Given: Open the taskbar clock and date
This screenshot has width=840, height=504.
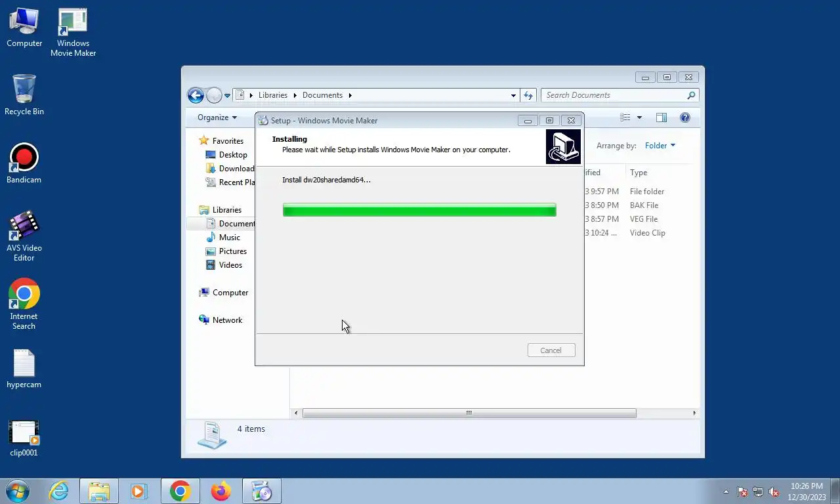Looking at the screenshot, I should (807, 492).
